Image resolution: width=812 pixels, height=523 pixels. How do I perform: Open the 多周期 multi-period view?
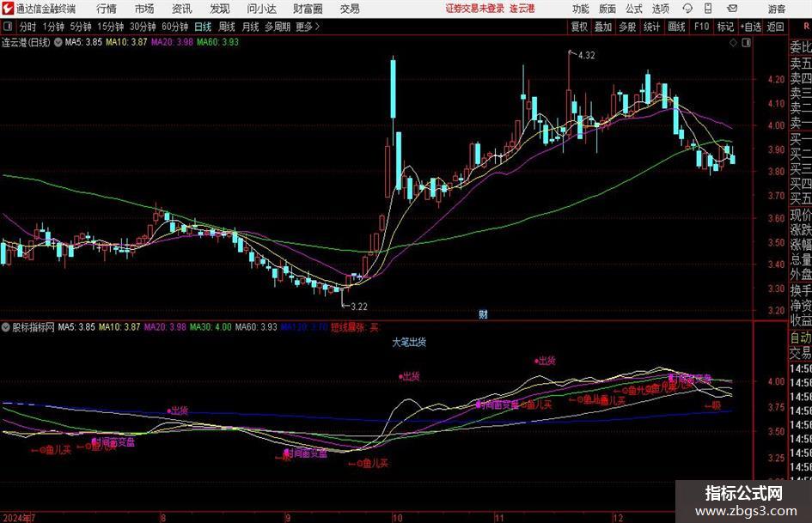tap(278, 27)
